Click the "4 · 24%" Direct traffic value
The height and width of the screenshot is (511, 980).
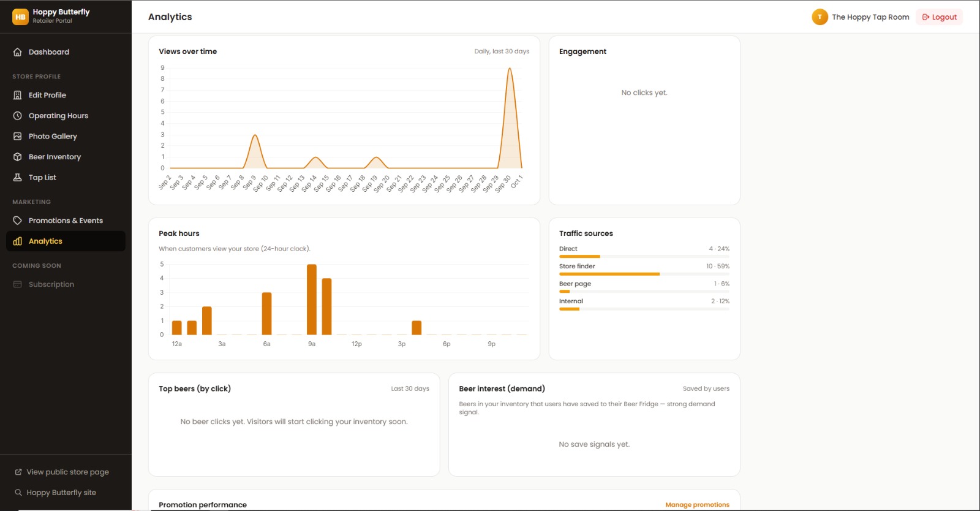pyautogui.click(x=719, y=249)
